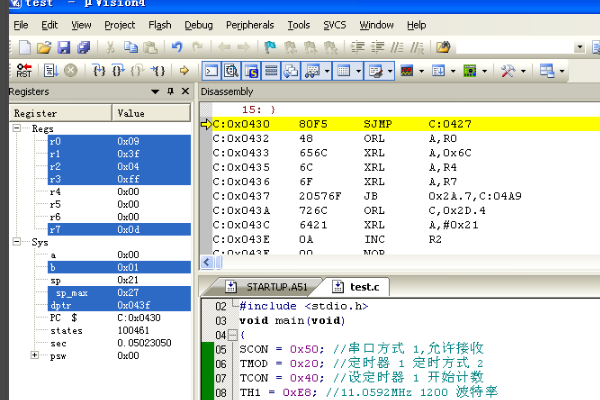The image size is (600, 400).
Task: Toggle the Command window toolbar button
Action: pyautogui.click(x=211, y=71)
